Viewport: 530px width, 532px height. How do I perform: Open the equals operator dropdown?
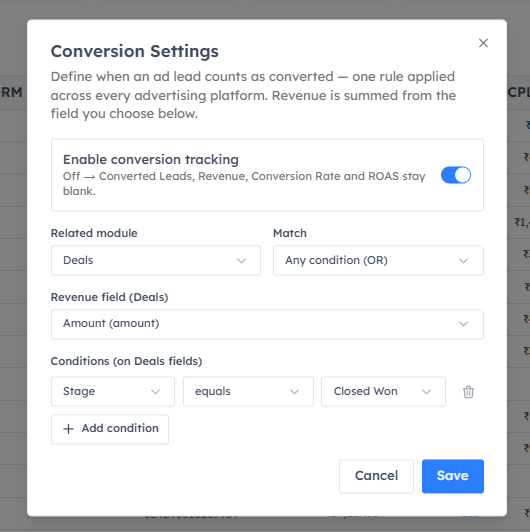point(248,391)
